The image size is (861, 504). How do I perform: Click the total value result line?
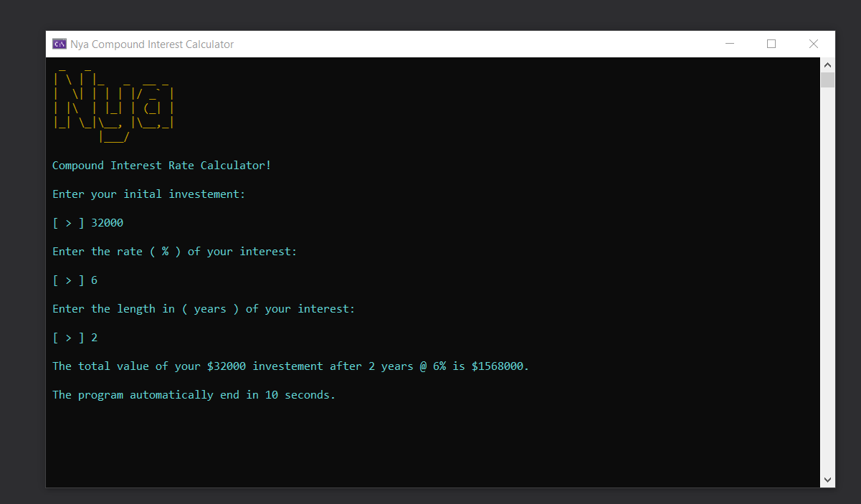290,366
